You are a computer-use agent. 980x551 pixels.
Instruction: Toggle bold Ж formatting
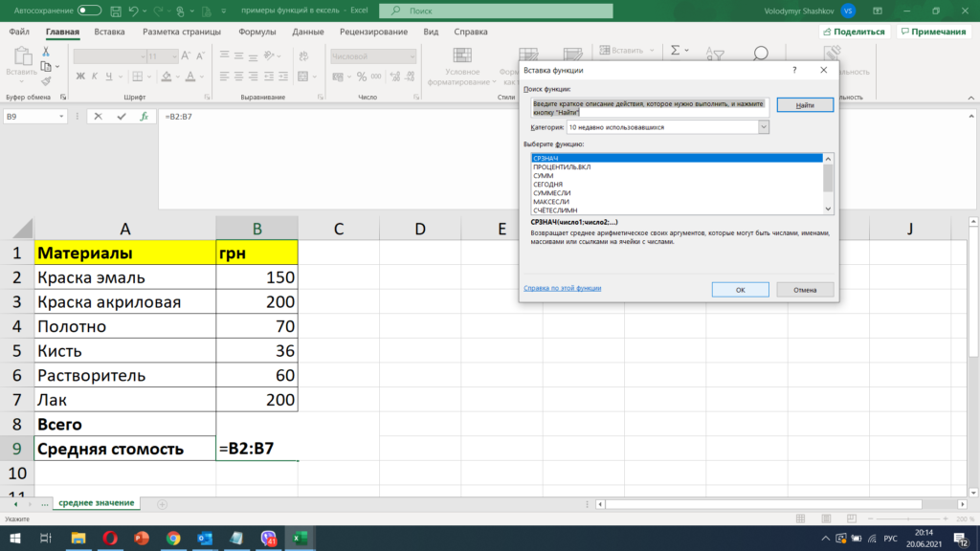pos(80,77)
